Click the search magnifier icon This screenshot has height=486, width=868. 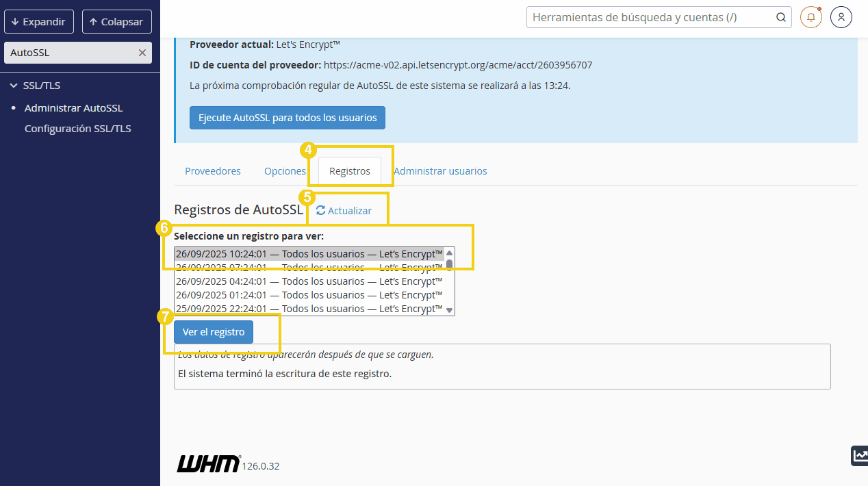pos(780,18)
